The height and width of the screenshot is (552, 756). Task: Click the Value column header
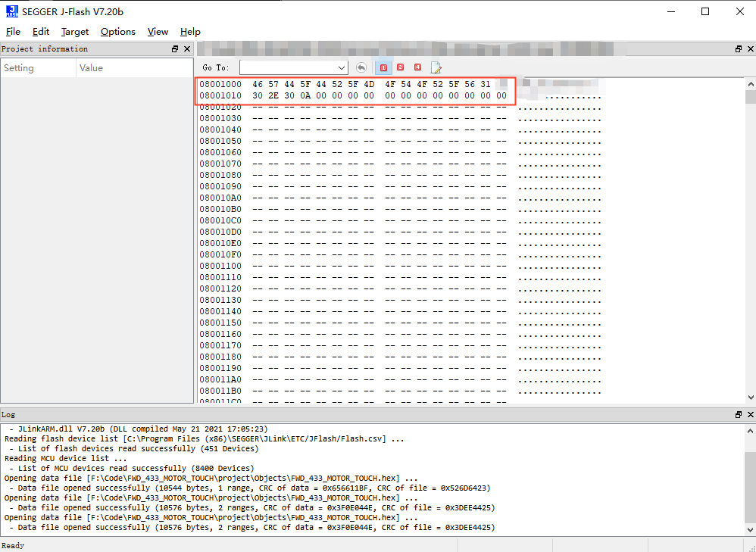pos(135,68)
